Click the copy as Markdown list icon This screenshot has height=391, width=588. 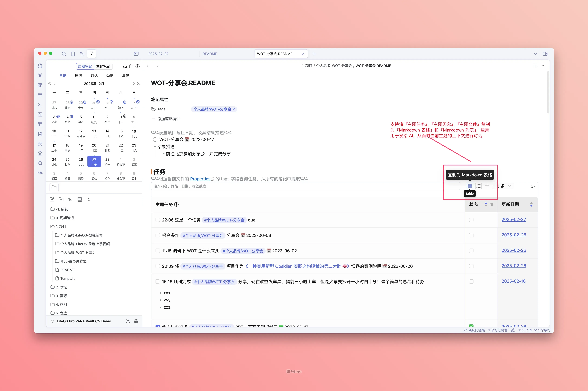tap(478, 186)
